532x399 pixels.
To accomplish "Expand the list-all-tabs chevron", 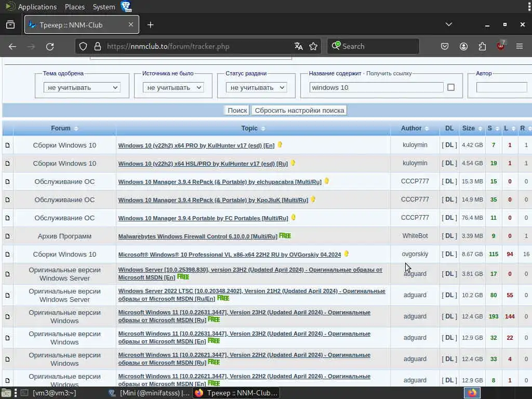I will pyautogui.click(x=448, y=24).
